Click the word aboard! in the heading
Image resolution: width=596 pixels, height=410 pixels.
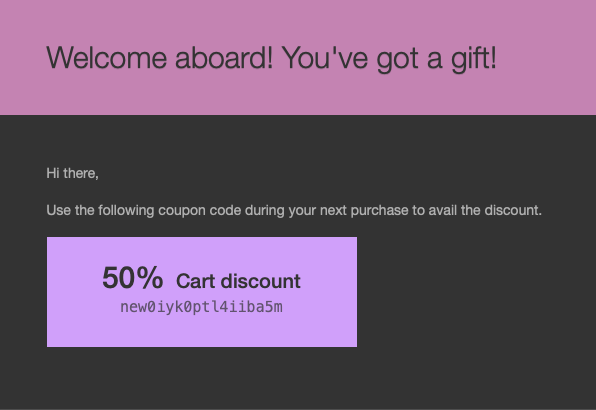(224, 58)
